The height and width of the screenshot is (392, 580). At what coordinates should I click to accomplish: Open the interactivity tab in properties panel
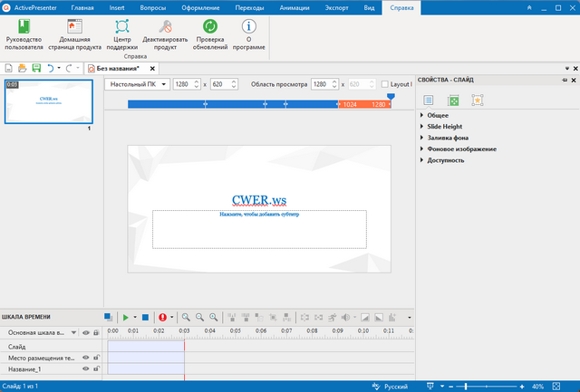477,100
